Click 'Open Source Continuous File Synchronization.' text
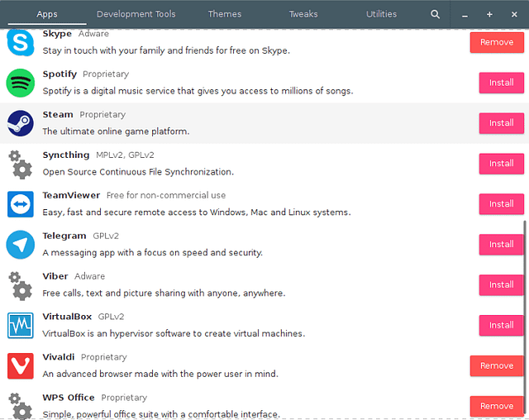Image resolution: width=529 pixels, height=420 pixels. (138, 172)
